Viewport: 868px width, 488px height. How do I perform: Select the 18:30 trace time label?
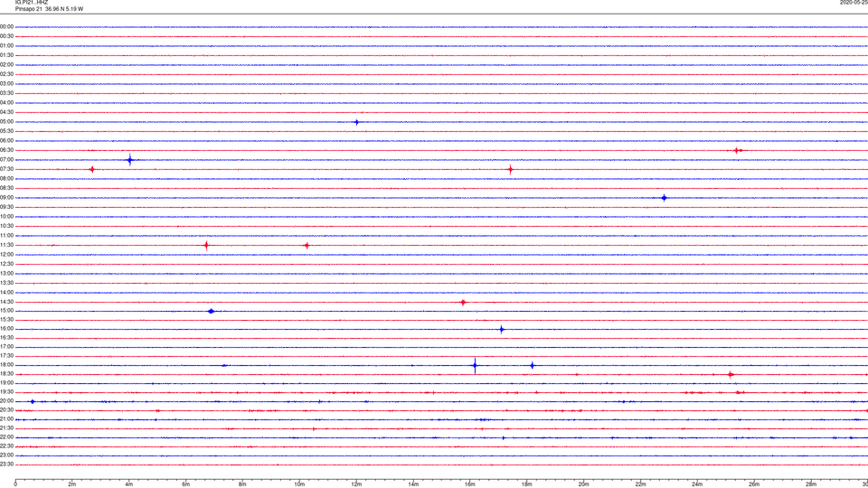click(x=6, y=374)
